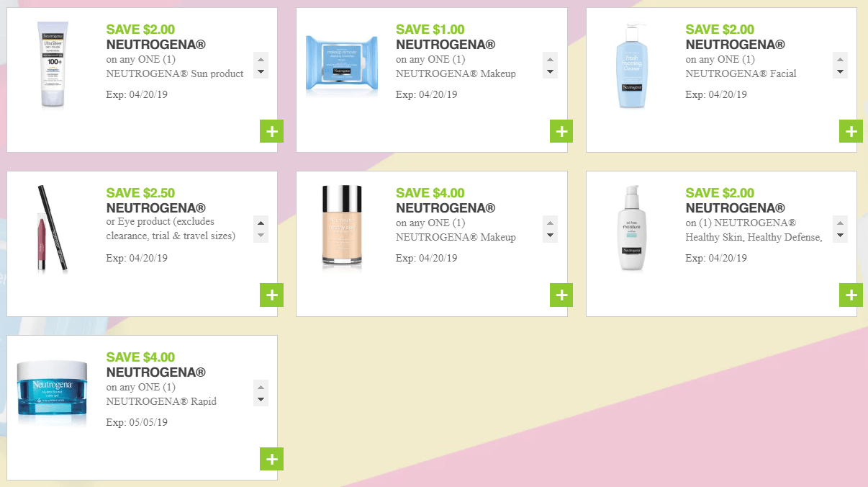Decrease quantity on the Facial cleanser coupon

(841, 72)
